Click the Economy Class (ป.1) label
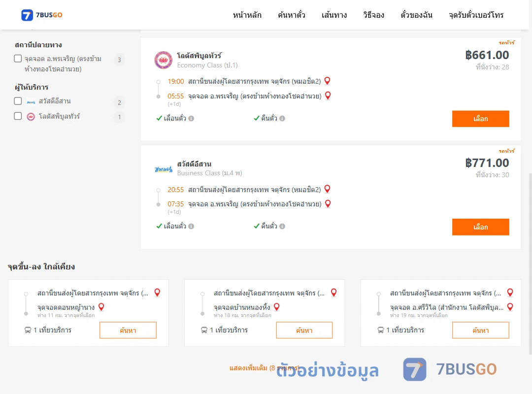Viewport: 532px width, 394px height. pos(207,65)
